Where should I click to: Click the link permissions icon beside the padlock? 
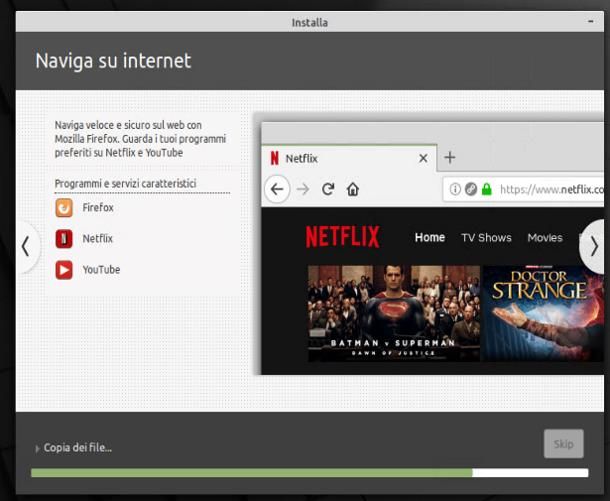471,189
